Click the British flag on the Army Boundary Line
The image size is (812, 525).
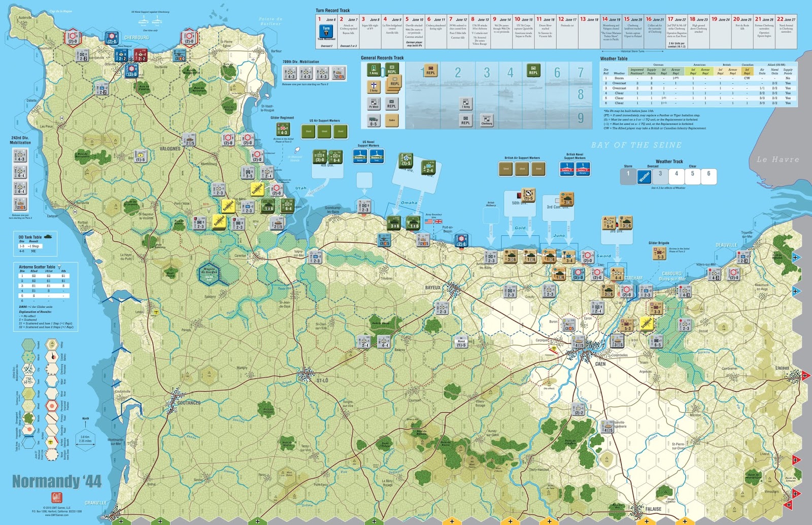click(x=438, y=222)
